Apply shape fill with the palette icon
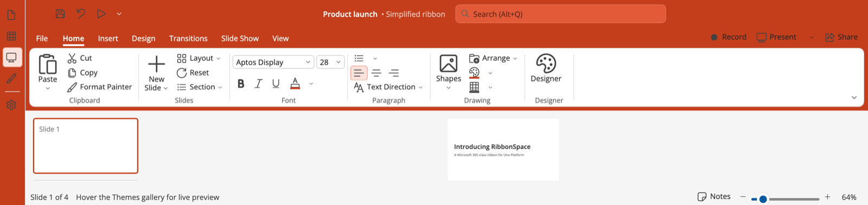The width and height of the screenshot is (868, 205). click(x=474, y=73)
